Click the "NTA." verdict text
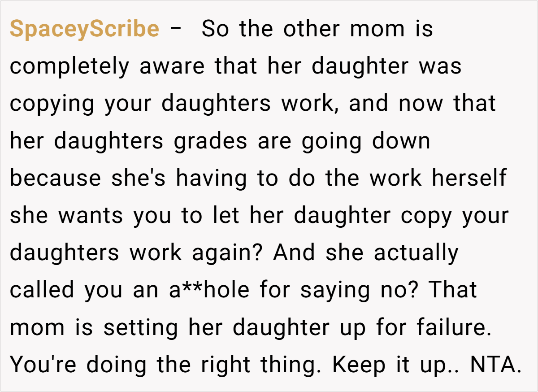 pos(495,364)
